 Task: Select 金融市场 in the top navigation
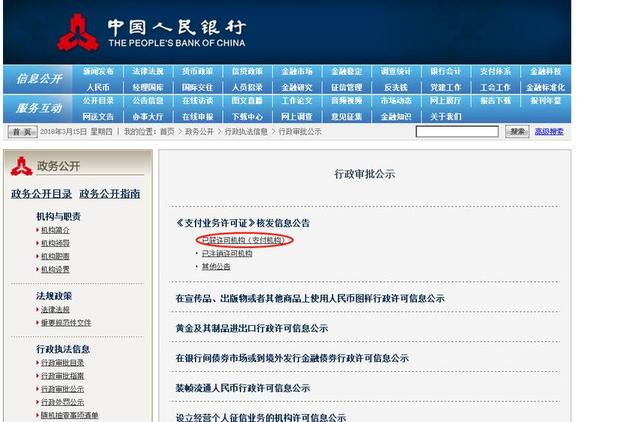(x=297, y=71)
